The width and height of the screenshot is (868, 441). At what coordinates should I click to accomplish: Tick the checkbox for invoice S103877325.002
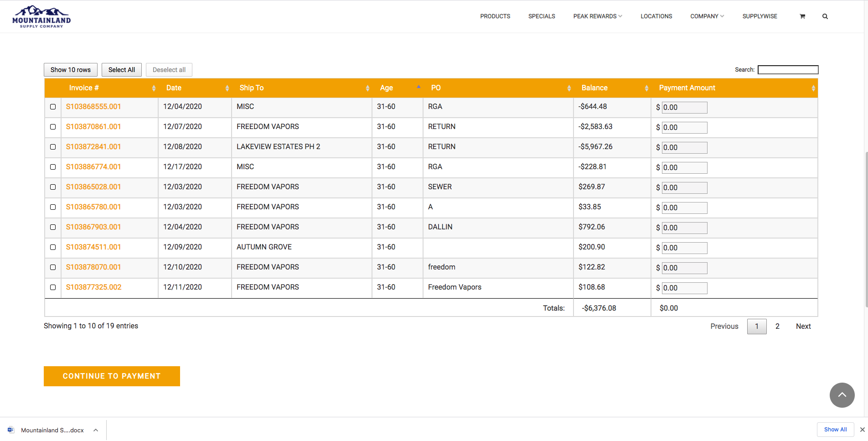click(x=53, y=287)
